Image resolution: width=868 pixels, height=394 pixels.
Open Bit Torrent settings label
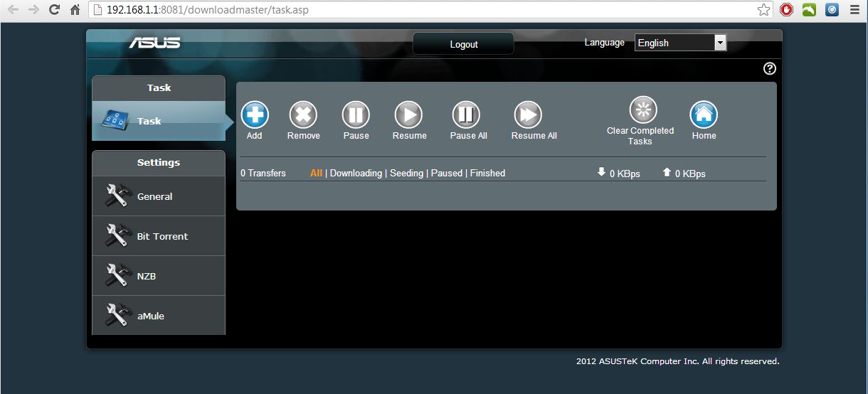point(162,236)
